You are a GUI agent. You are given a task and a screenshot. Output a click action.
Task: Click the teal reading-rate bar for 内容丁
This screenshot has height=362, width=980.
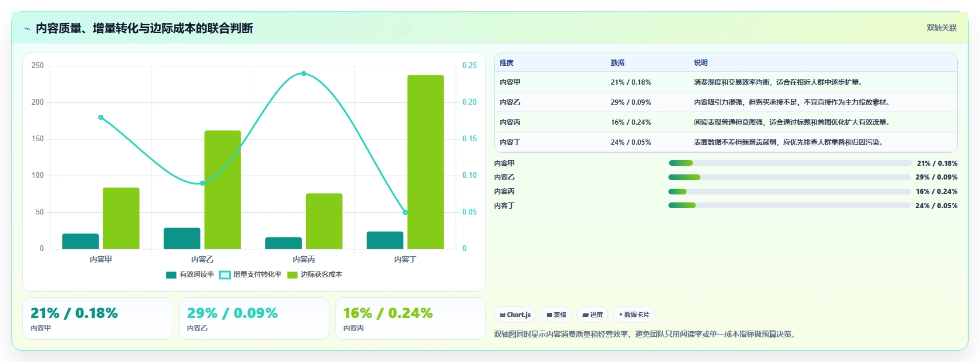pyautogui.click(x=385, y=240)
